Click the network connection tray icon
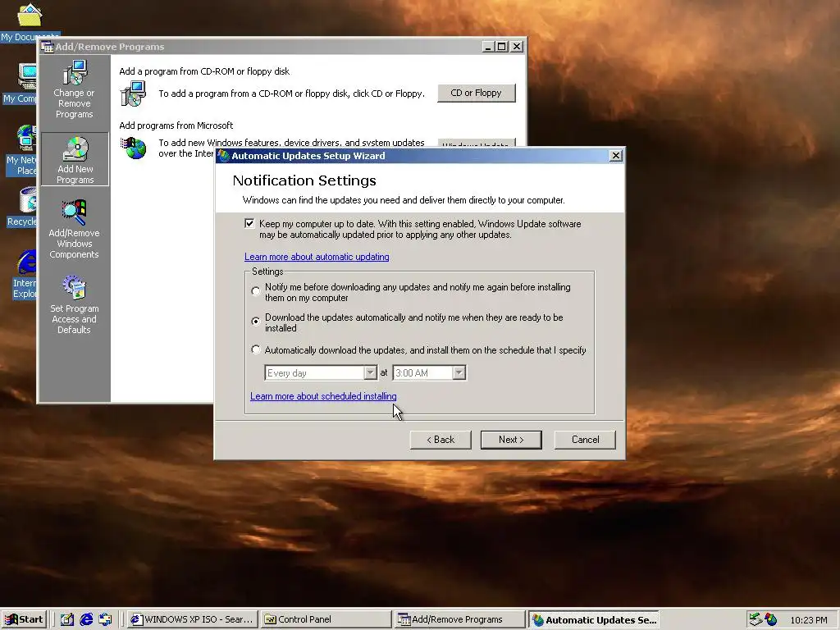 coord(756,619)
